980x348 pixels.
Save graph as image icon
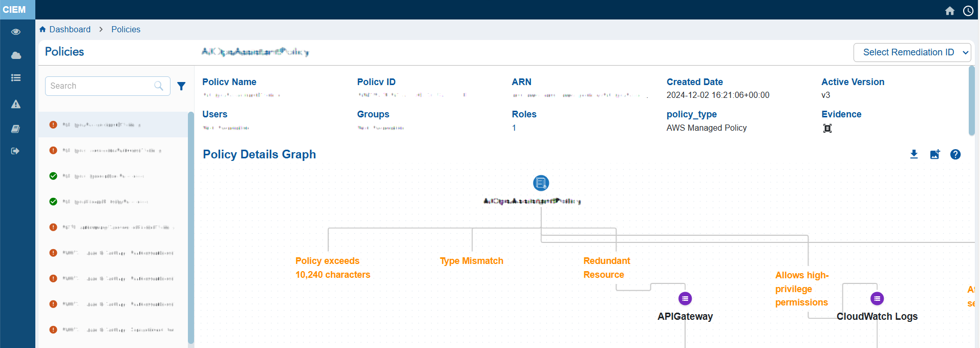tap(935, 154)
